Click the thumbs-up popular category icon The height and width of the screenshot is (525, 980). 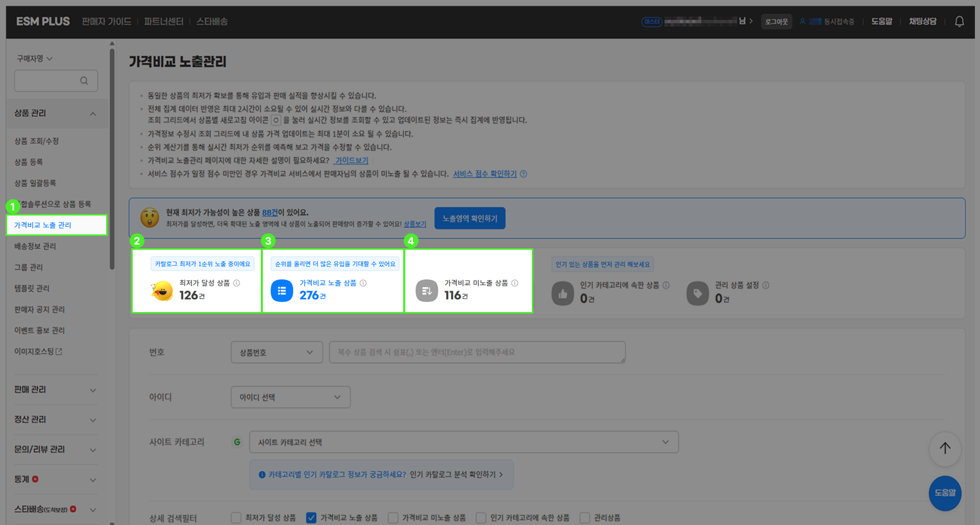(562, 294)
